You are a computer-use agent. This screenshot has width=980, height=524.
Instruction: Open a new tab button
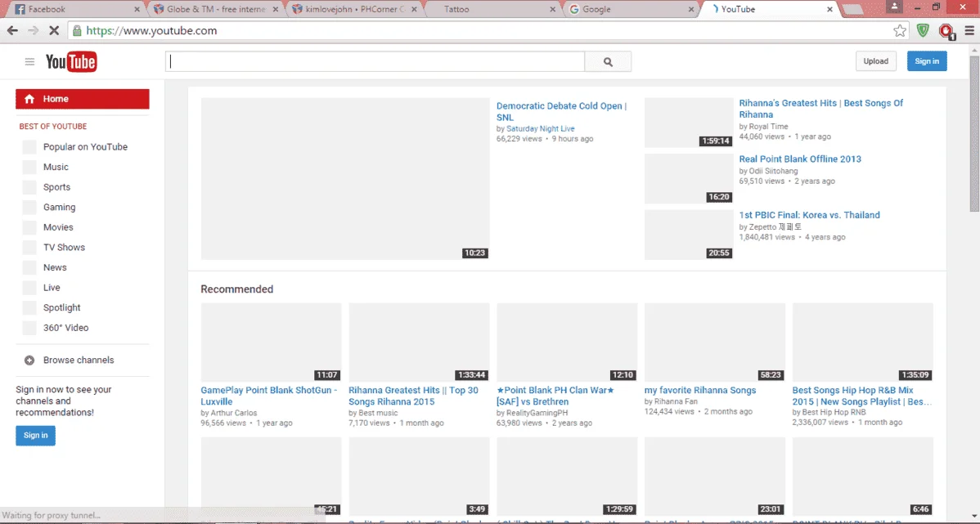852,9
